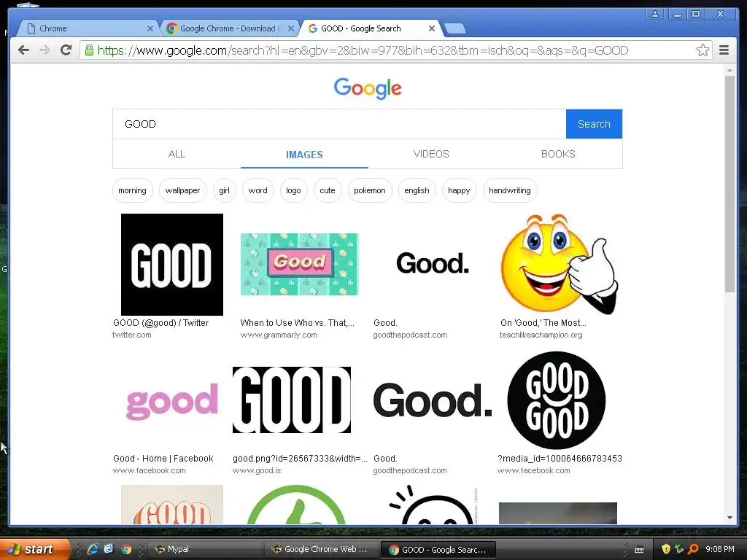Select the IMAGES results tab
The image size is (747, 560).
pyautogui.click(x=304, y=155)
